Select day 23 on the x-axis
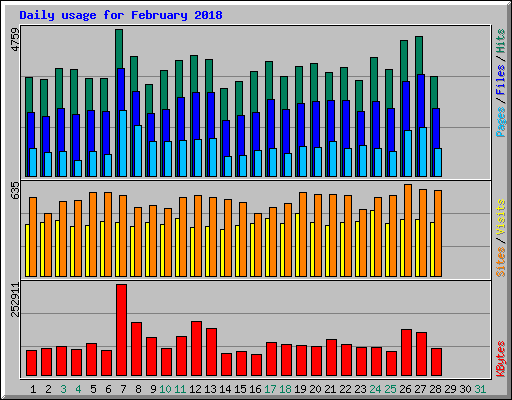 pos(360,389)
